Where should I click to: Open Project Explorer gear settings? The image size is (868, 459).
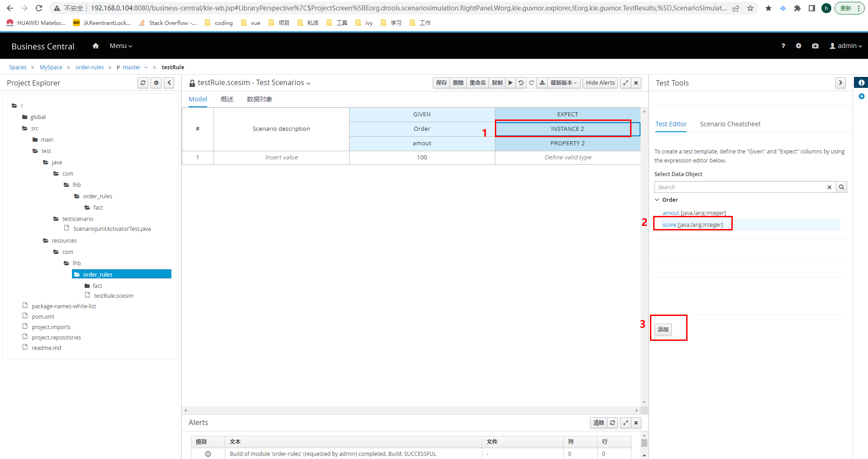[x=156, y=83]
